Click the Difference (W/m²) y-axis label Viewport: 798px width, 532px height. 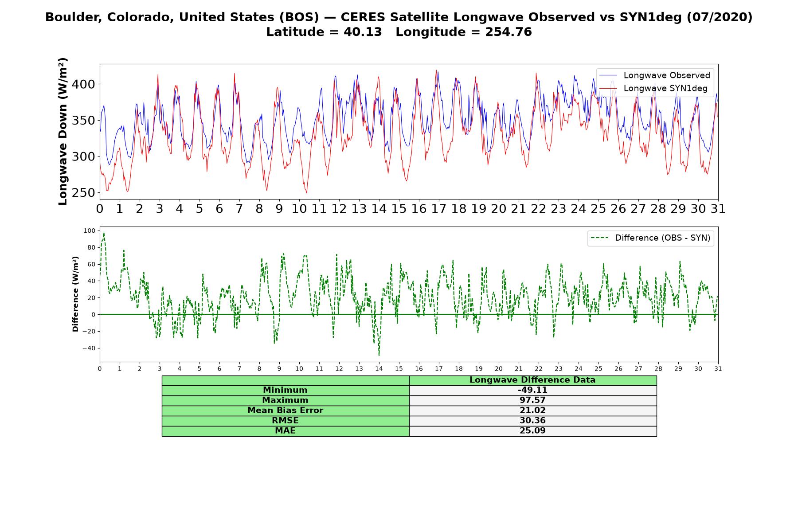[75, 294]
